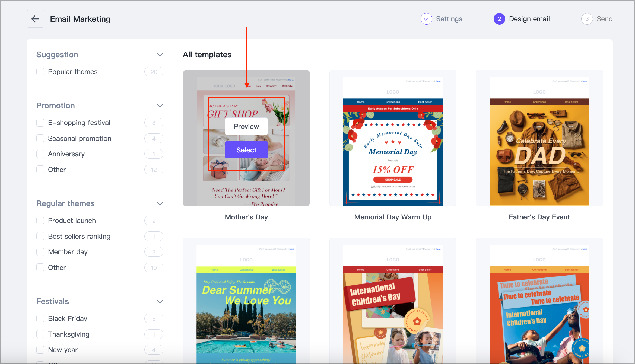The height and width of the screenshot is (364, 635).
Task: Click the Suggestion section heading
Action: click(57, 55)
